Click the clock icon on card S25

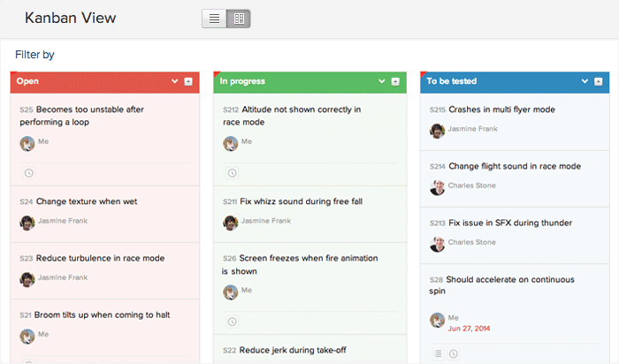tap(27, 173)
